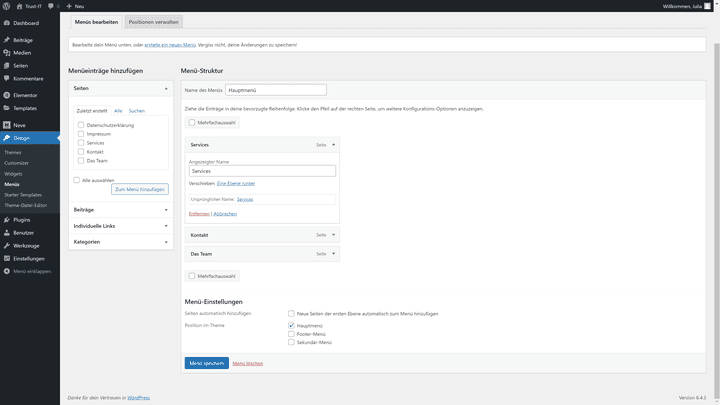Screen dimensions: 720x405
Task: Open the Elementor sidebar icon
Action: click(x=6, y=96)
